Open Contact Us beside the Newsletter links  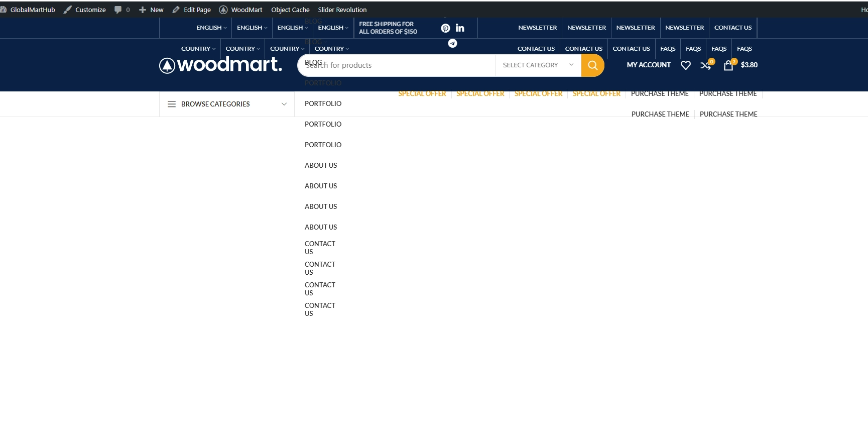click(x=733, y=28)
